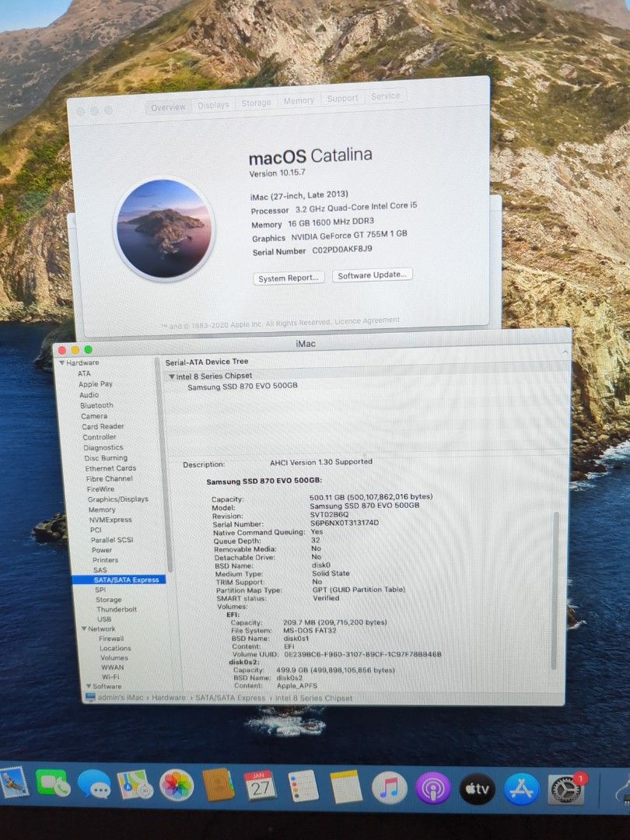
Task: Switch to the Memory tab
Action: (299, 100)
